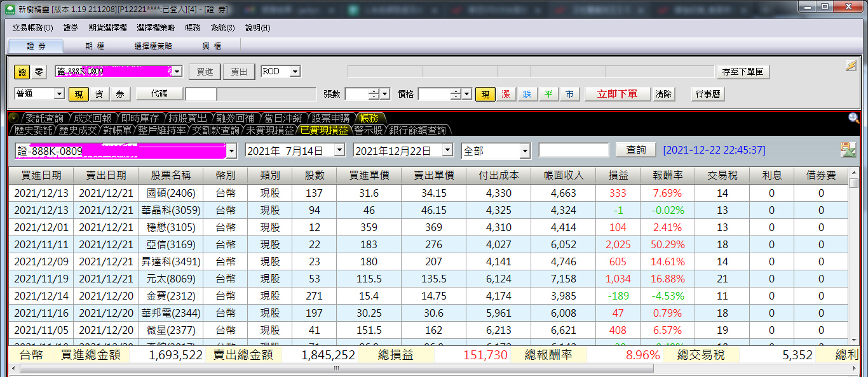Click the lightning quick-order icon
Image resolution: width=868 pixels, height=377 pixels.
pos(850,66)
